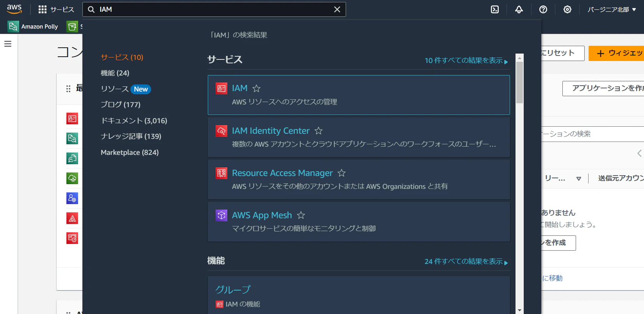Click the red Amplify triangle icon
Viewport: 644px width, 314px height.
point(72,218)
